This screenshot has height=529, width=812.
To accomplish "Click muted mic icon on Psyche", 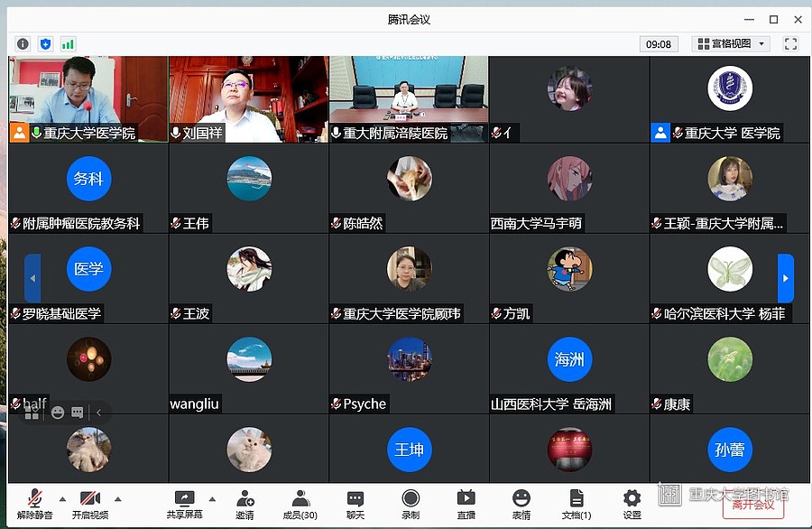I will click(x=337, y=404).
